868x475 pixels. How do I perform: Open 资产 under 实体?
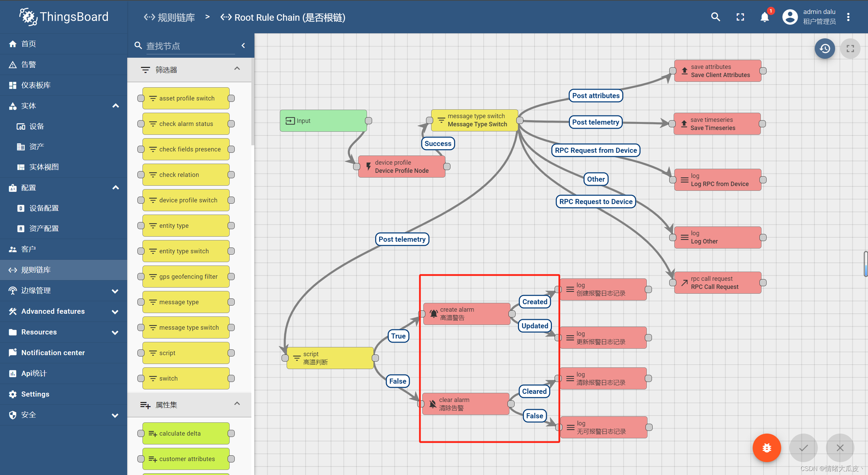[64, 147]
